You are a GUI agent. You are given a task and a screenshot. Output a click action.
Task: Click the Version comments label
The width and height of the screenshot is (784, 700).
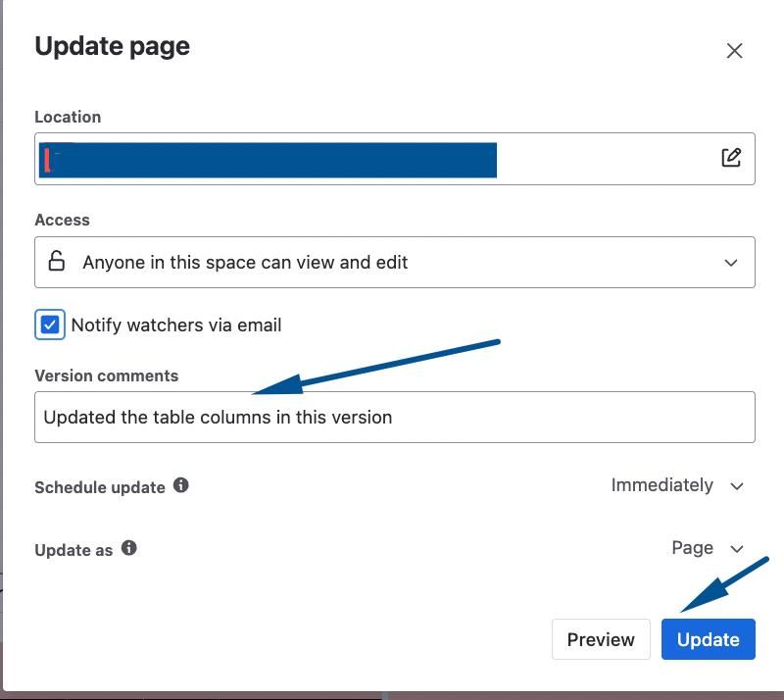click(x=107, y=375)
